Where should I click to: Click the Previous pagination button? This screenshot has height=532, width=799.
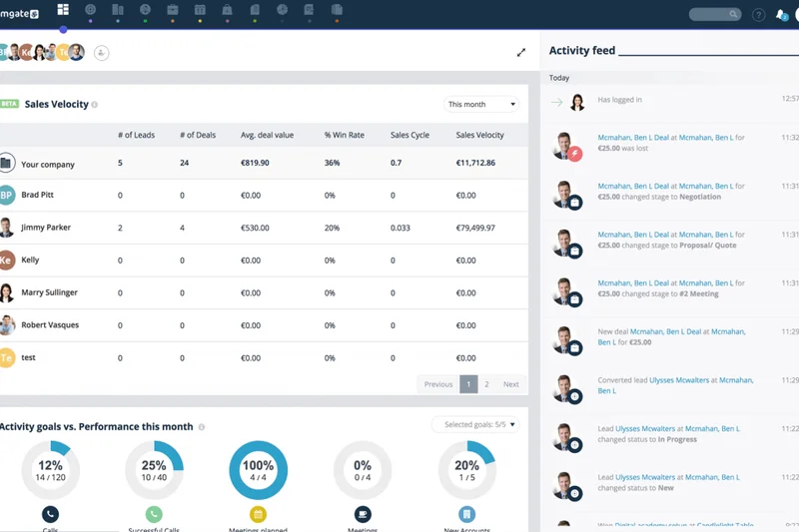pos(437,384)
